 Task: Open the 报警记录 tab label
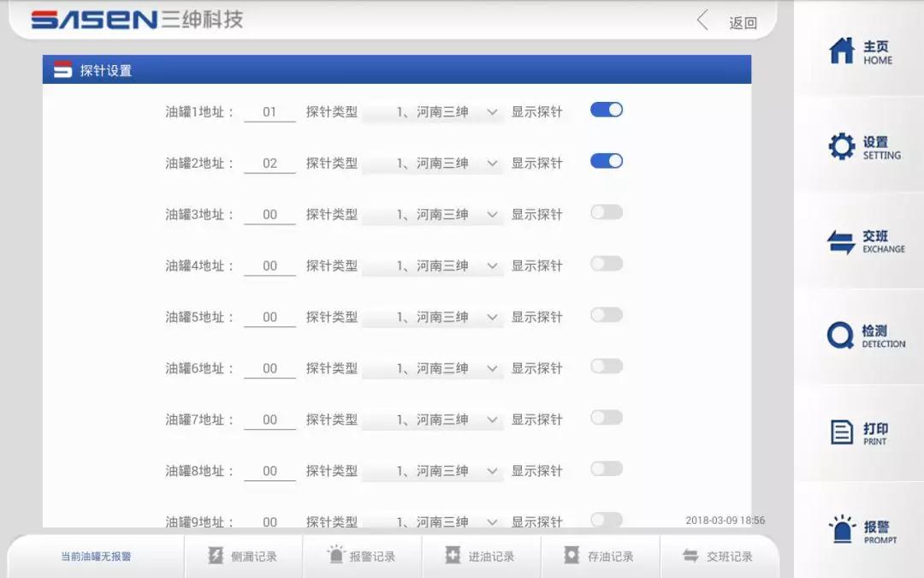[x=372, y=557]
